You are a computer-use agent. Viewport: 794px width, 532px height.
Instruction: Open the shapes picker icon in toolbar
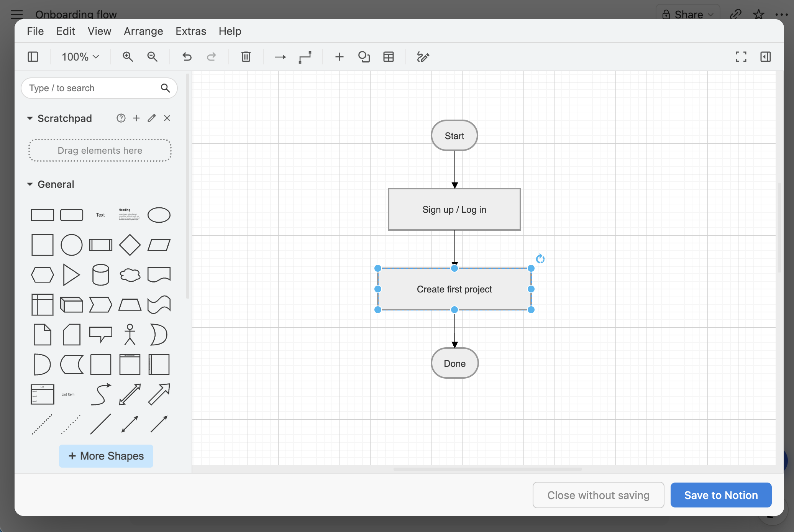point(364,57)
